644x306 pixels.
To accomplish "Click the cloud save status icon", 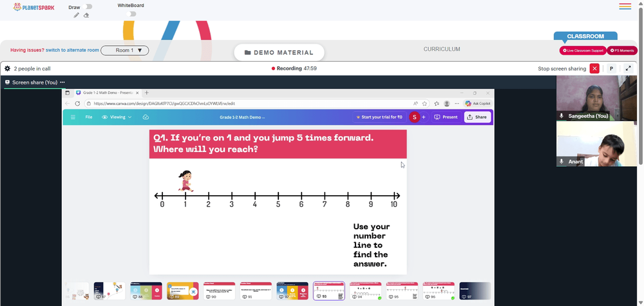I will click(x=146, y=117).
